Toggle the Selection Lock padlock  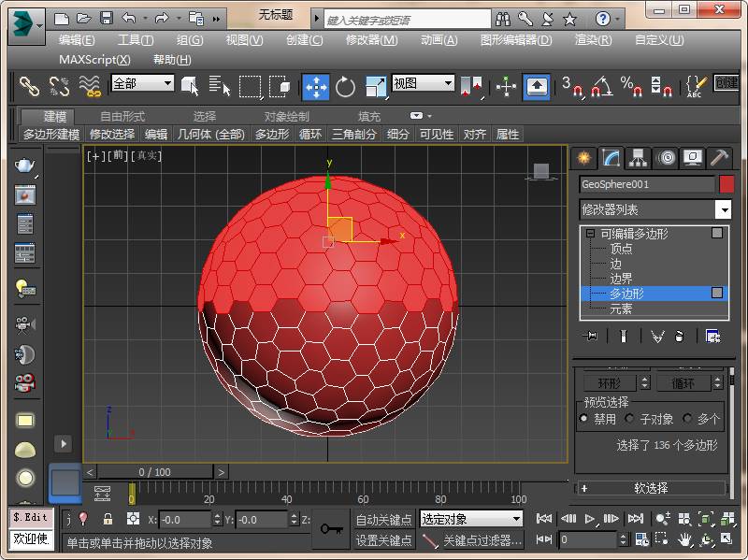point(108,519)
